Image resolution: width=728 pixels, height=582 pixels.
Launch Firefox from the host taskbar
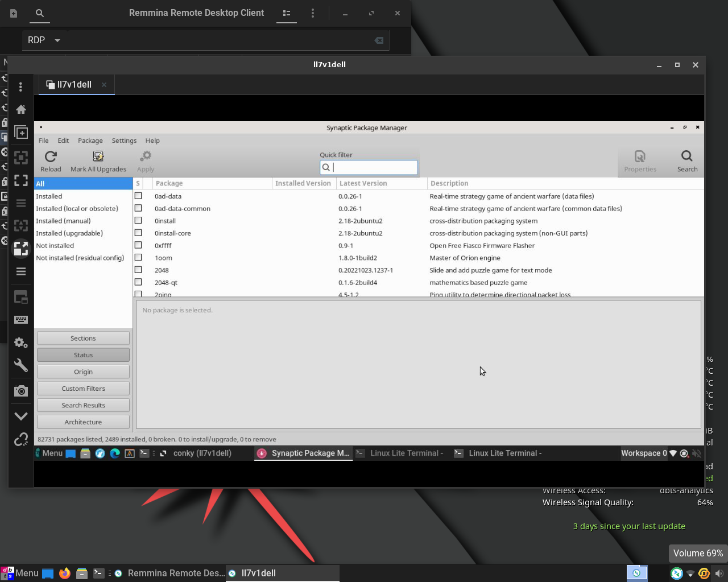[x=65, y=573]
